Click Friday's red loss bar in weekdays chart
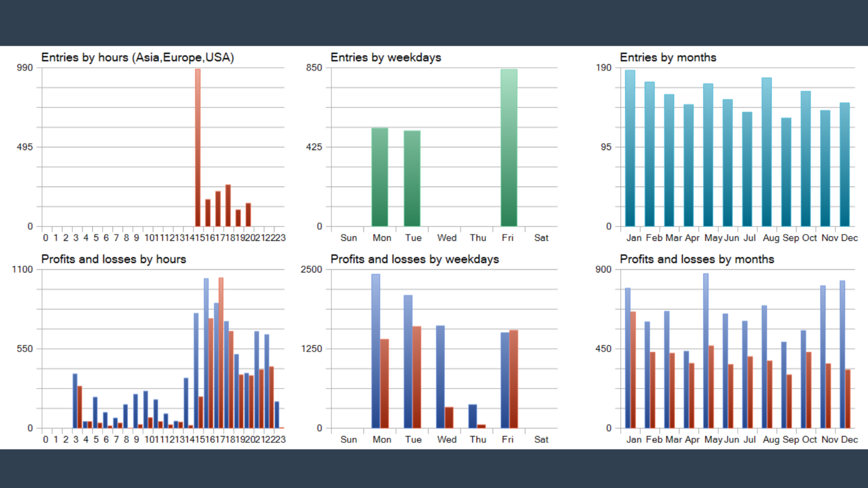The width and height of the screenshot is (868, 488). pos(514,380)
